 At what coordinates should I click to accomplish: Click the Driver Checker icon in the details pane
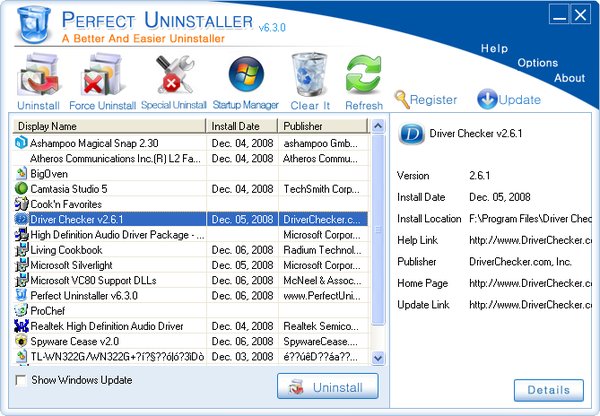click(411, 134)
